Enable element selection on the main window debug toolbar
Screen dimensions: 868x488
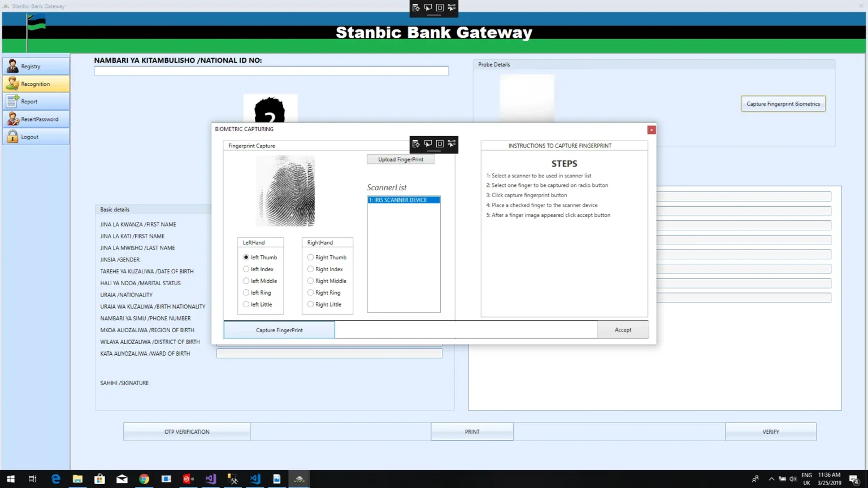(428, 8)
